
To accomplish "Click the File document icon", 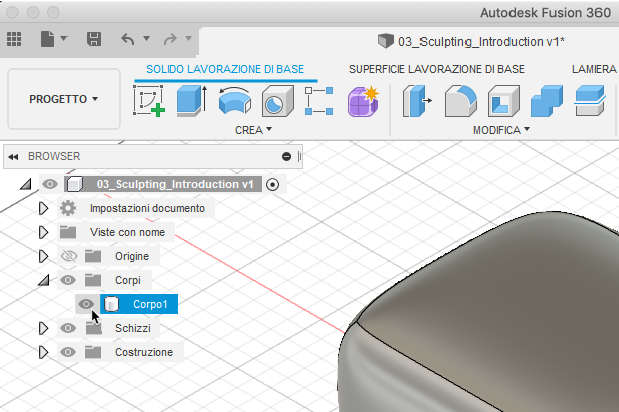I will click(x=47, y=39).
